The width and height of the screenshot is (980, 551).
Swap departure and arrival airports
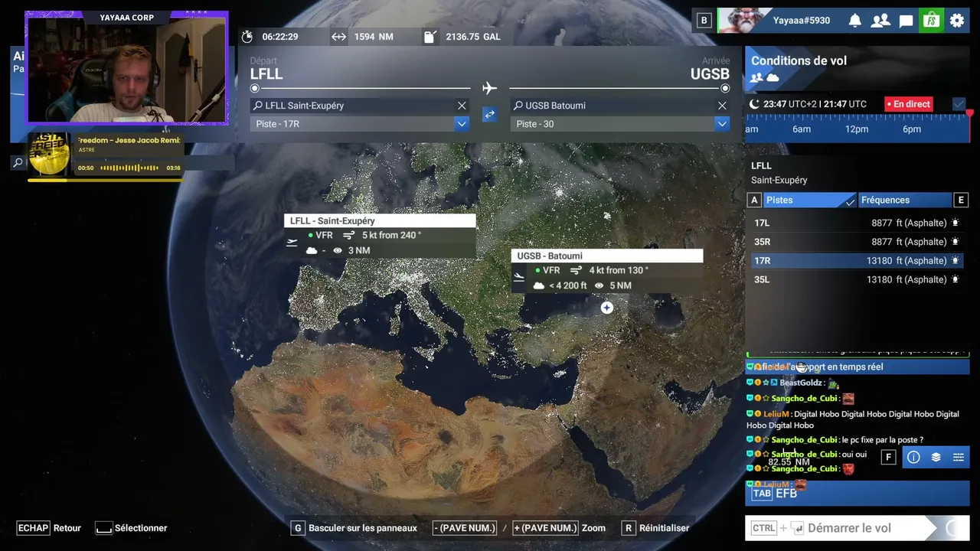(x=489, y=115)
